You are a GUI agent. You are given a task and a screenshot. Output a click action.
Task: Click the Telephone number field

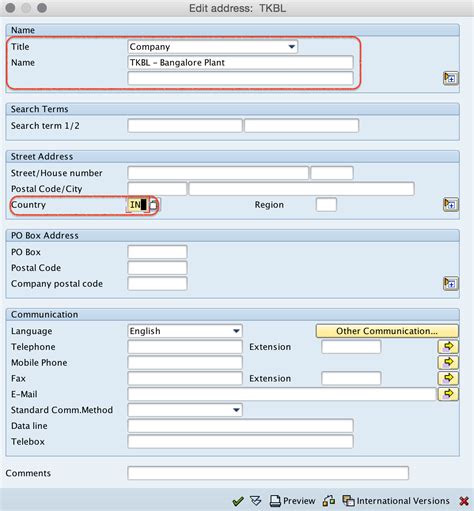[x=185, y=347]
